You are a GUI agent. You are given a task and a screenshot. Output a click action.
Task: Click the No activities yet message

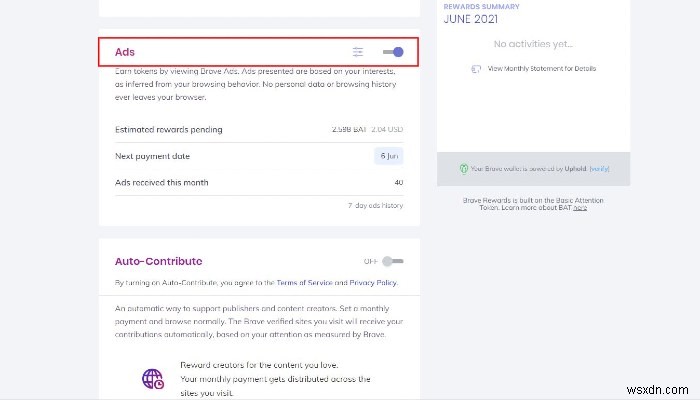click(533, 44)
